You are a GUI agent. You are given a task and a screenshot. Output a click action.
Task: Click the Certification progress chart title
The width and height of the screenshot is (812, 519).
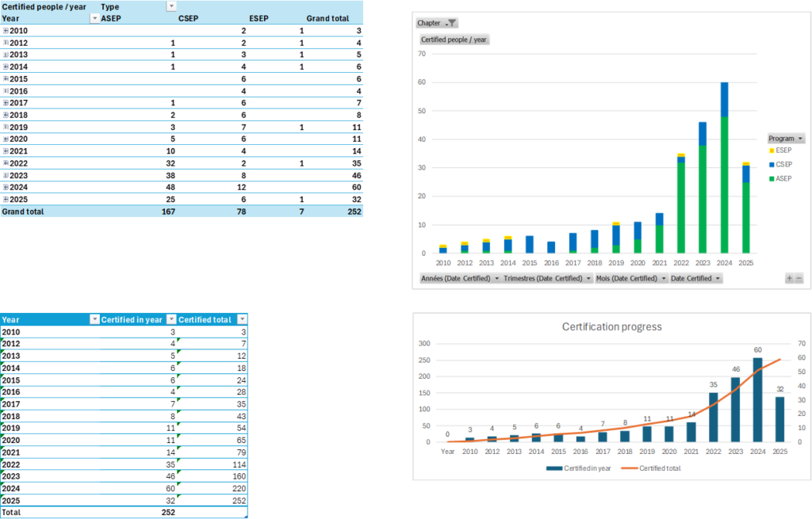[x=611, y=326]
